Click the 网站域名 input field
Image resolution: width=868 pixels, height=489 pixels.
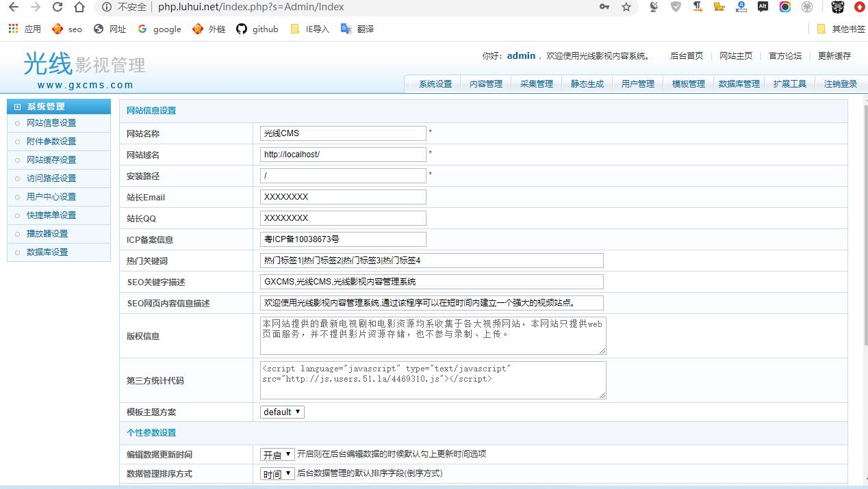(343, 155)
